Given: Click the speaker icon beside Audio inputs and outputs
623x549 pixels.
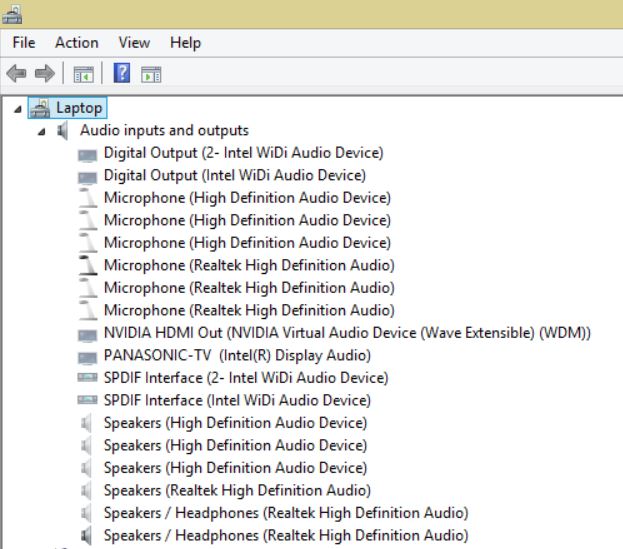Looking at the screenshot, I should click(x=64, y=131).
